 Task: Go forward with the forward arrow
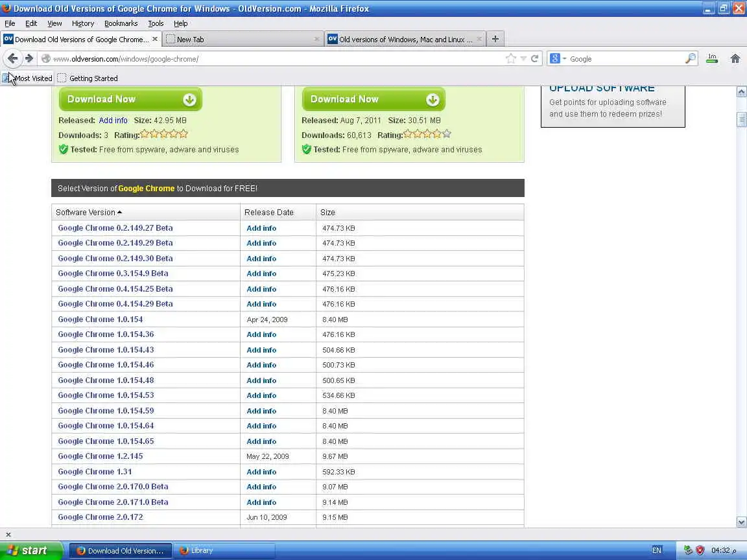(29, 58)
